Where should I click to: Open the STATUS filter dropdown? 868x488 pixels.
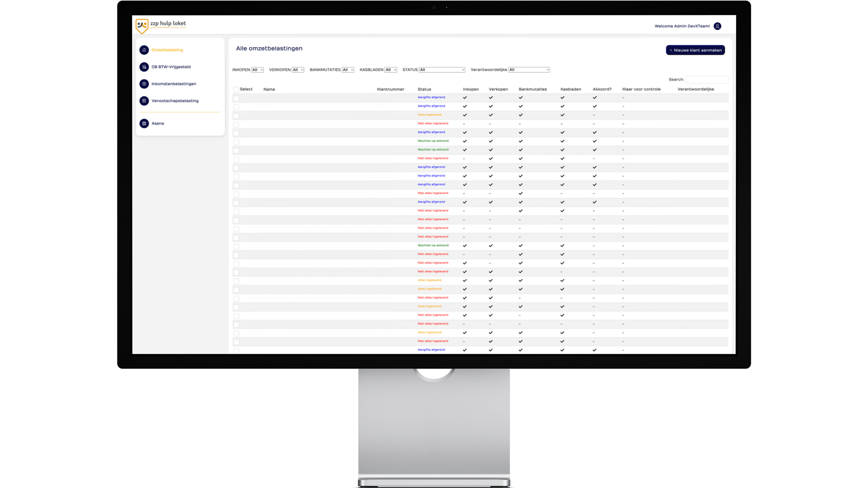(442, 70)
